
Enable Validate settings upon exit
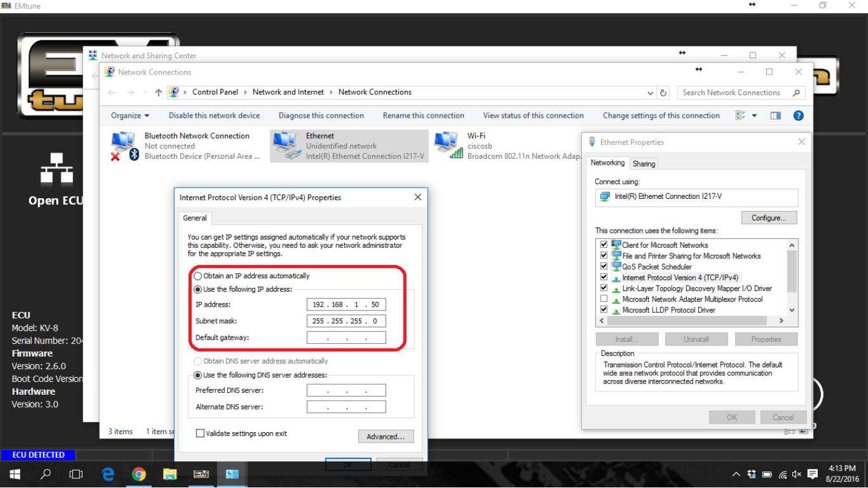(200, 433)
